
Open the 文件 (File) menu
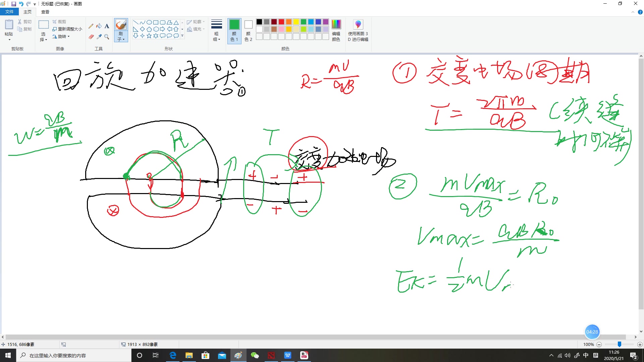pos(9,11)
